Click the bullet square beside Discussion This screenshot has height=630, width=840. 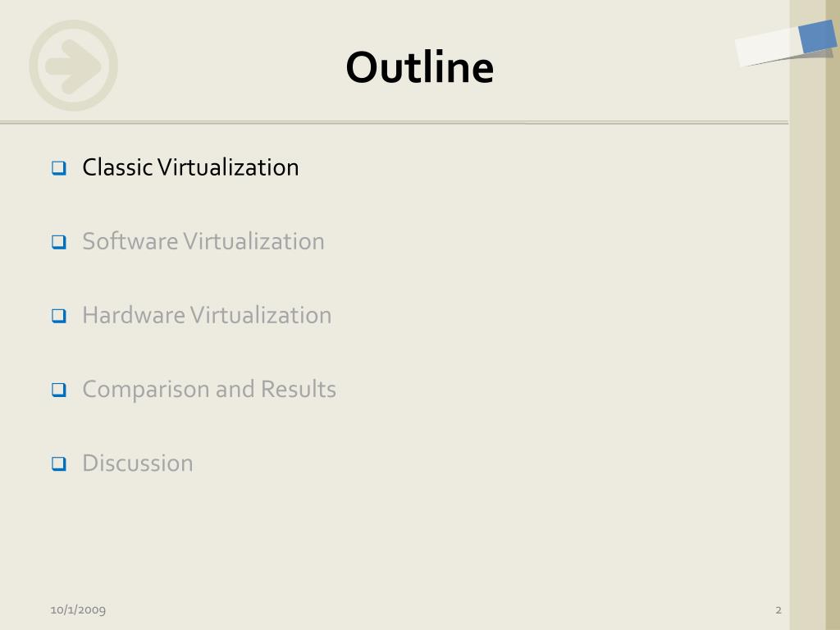[x=59, y=463]
